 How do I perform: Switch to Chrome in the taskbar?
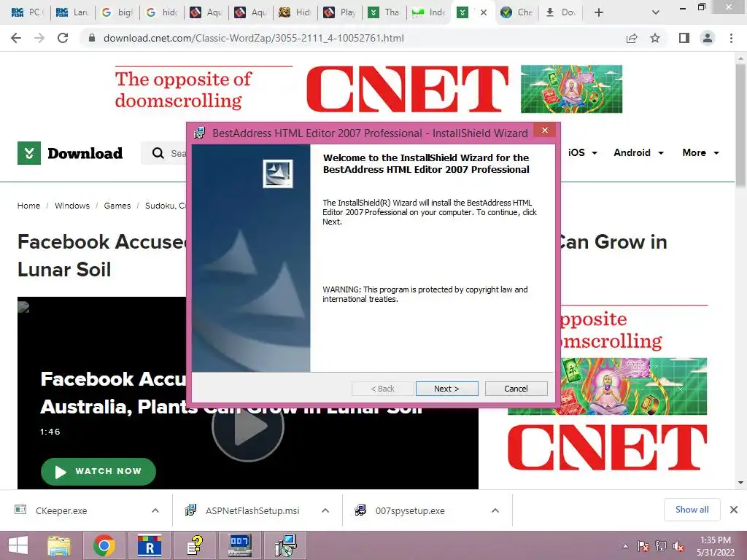tap(104, 545)
